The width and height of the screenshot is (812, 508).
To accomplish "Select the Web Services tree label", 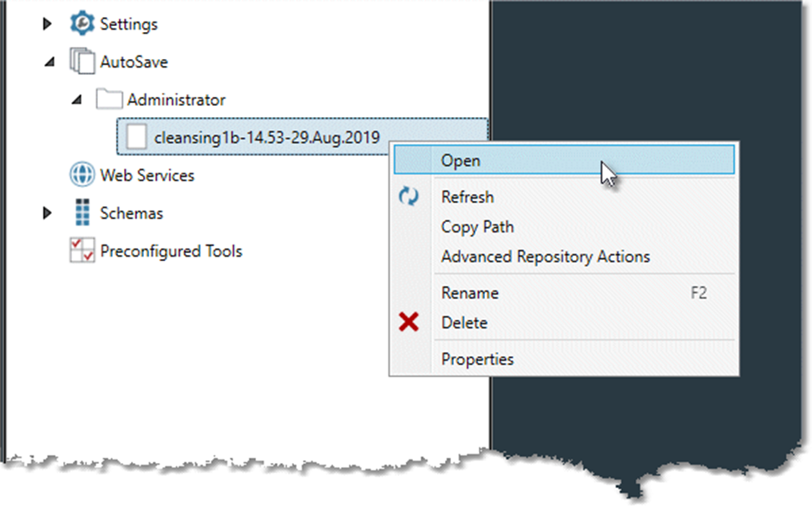I will [x=147, y=175].
